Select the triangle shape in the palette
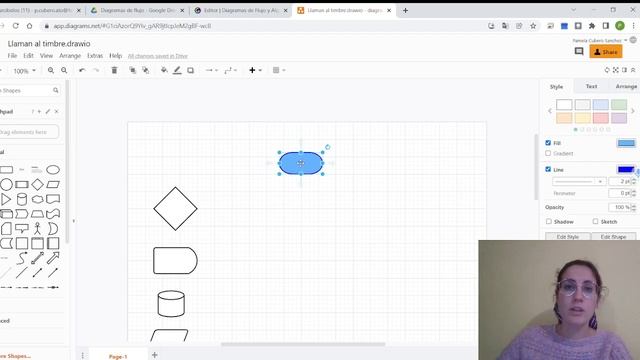The height and width of the screenshot is (360, 640). (x=6, y=199)
